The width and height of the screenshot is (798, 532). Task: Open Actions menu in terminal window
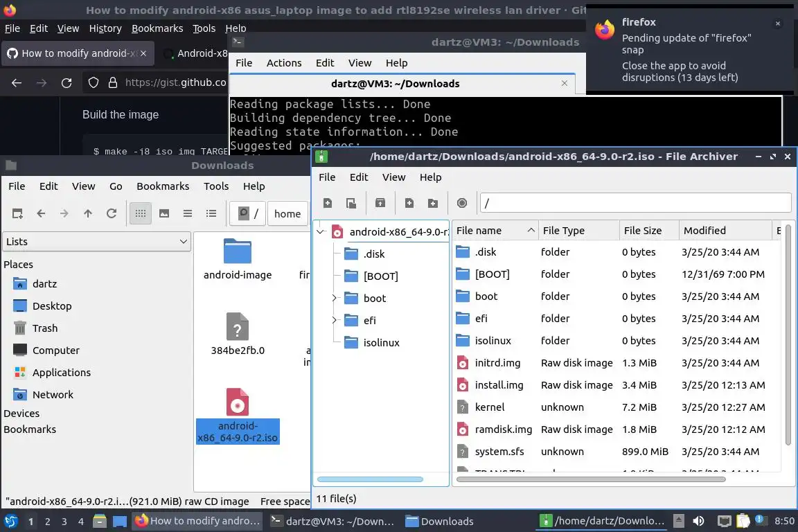(x=284, y=62)
